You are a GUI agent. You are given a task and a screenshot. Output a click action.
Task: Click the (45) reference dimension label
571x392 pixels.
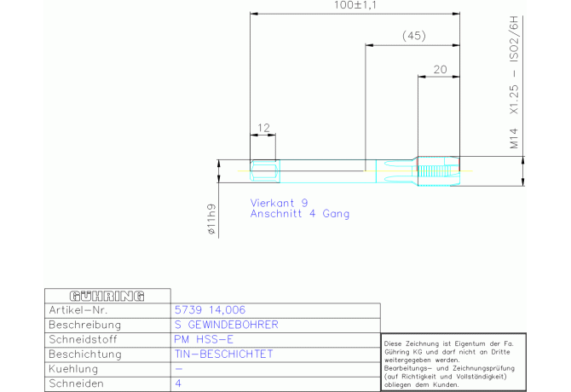click(x=413, y=36)
